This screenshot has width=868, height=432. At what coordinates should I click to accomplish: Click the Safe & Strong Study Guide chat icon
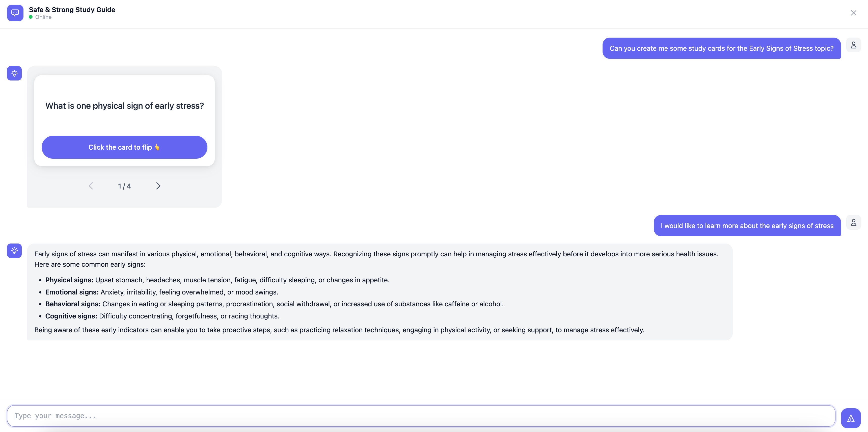(x=15, y=13)
